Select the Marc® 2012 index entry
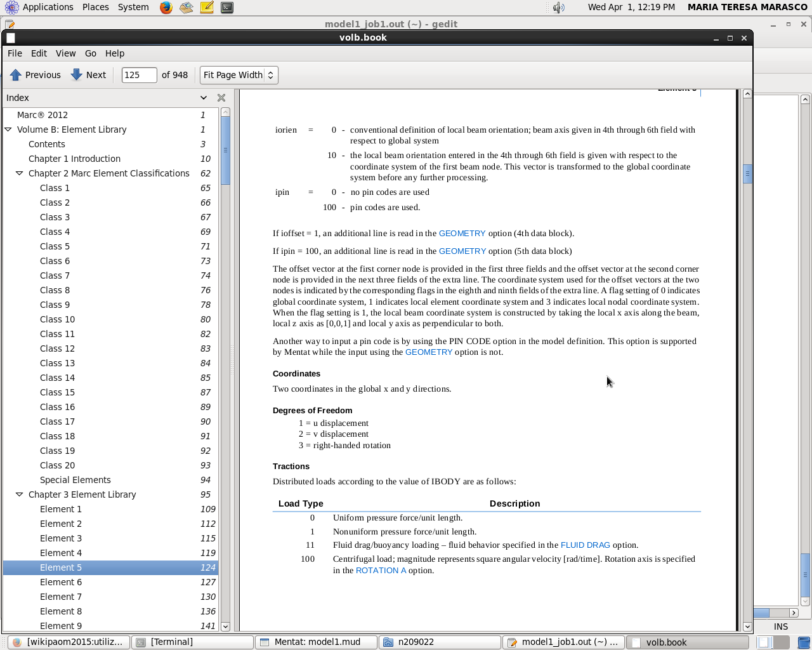The height and width of the screenshot is (650, 812). pyautogui.click(x=111, y=115)
